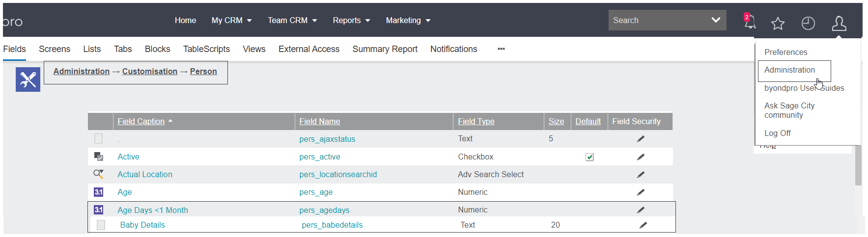Open the Age field caption link
Image resolution: width=868 pixels, height=237 pixels.
(124, 192)
